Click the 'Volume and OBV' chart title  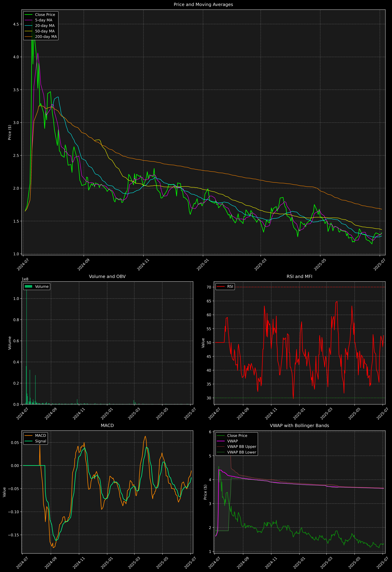click(107, 276)
